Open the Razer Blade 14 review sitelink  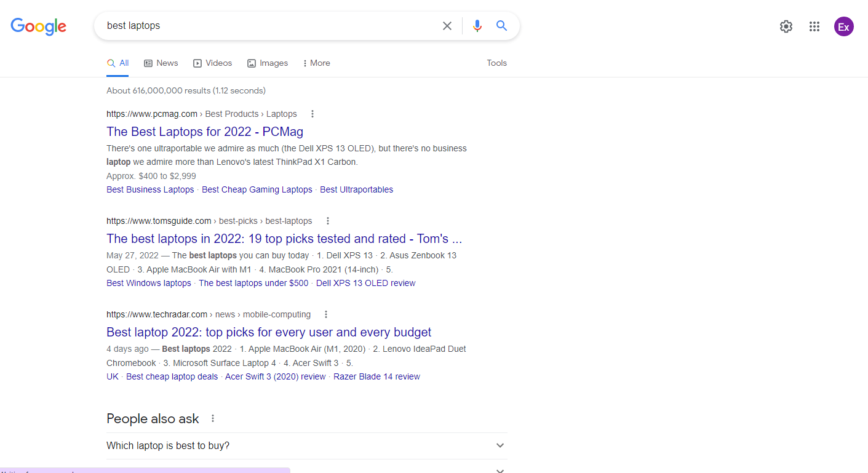point(376,376)
